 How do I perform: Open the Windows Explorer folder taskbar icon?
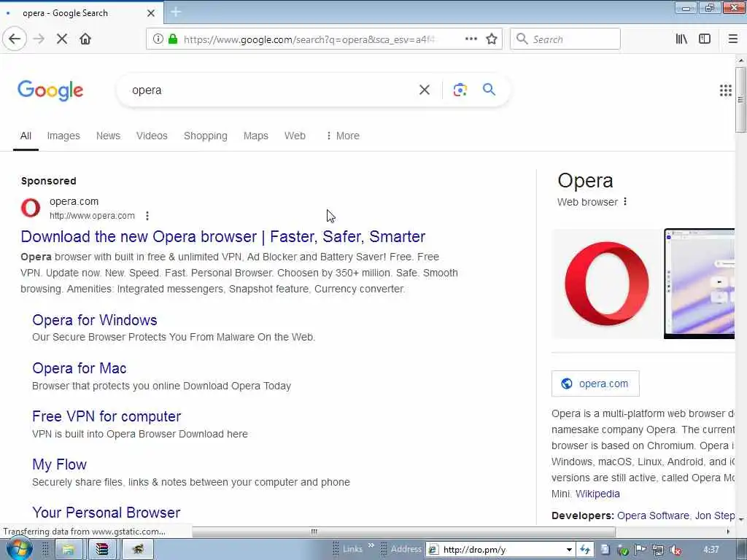click(68, 550)
